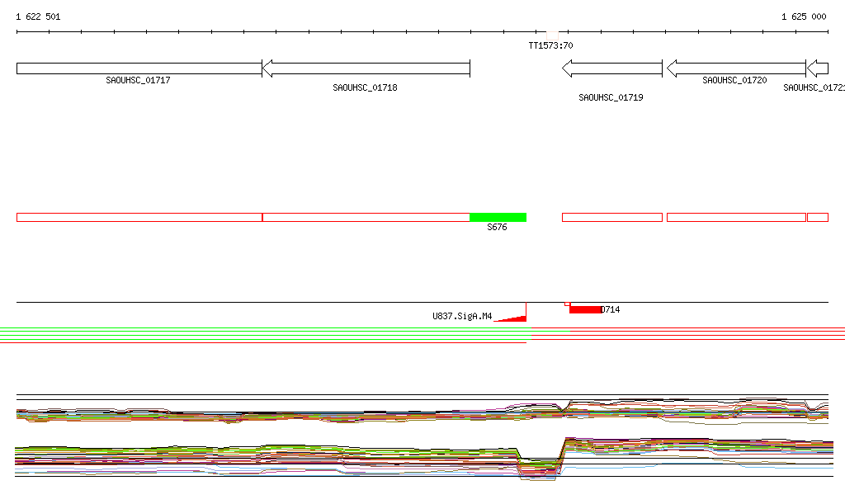Click the SAOUHSC_01717 gene arrow
The height and width of the screenshot is (504, 845).
[x=139, y=68]
